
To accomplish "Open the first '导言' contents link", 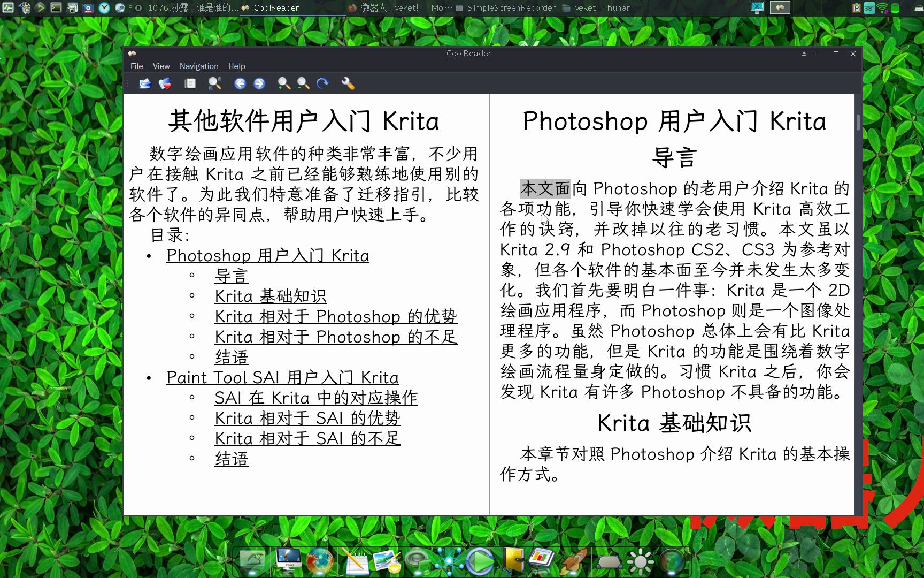I will [x=232, y=276].
